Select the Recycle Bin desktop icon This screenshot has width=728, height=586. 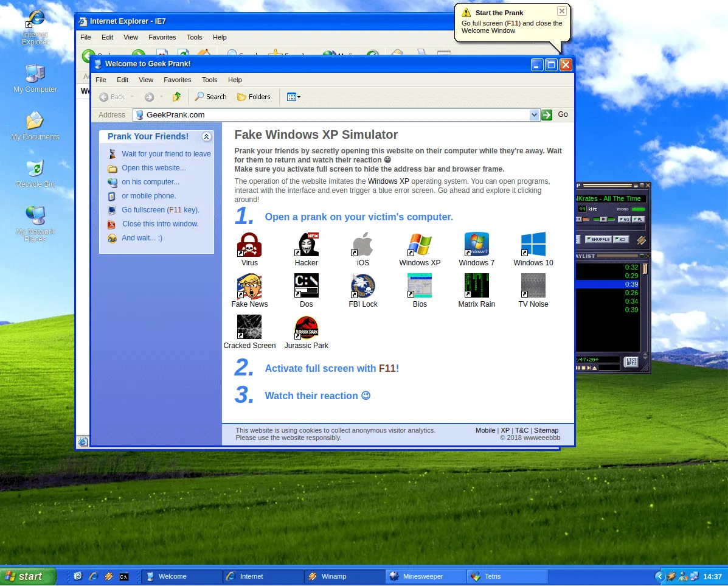(x=35, y=173)
